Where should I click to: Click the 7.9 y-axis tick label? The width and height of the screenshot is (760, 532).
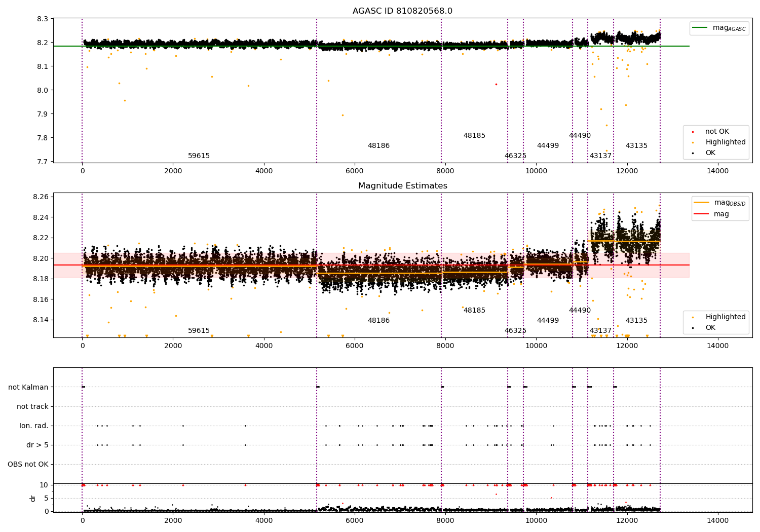[x=43, y=114]
